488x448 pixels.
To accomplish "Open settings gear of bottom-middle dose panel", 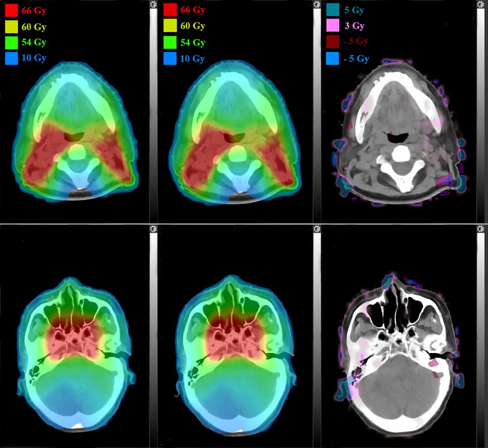I will (x=317, y=229).
